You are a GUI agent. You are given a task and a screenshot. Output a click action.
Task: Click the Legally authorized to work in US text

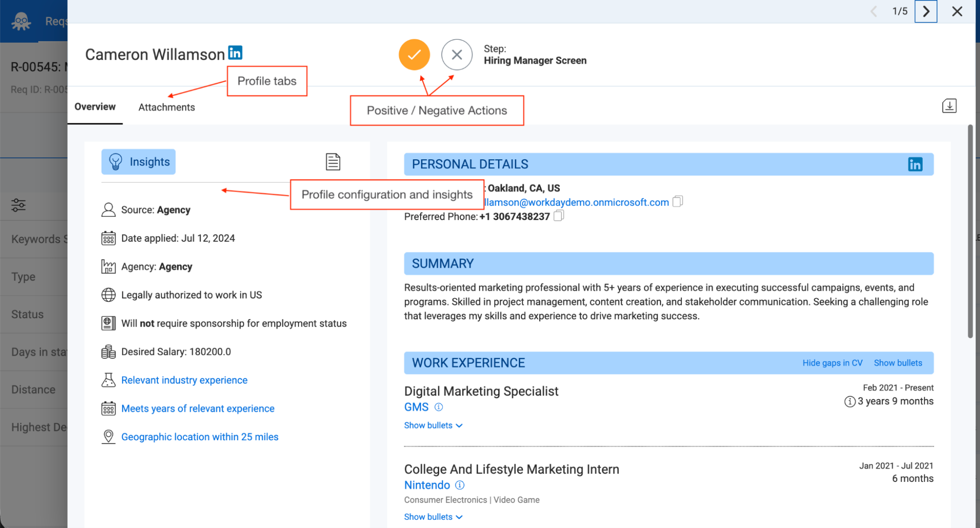tap(192, 295)
